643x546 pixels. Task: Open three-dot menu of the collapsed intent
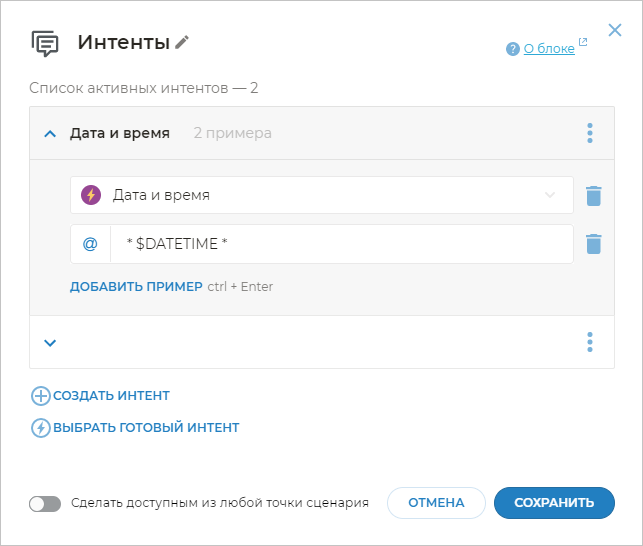tap(590, 342)
